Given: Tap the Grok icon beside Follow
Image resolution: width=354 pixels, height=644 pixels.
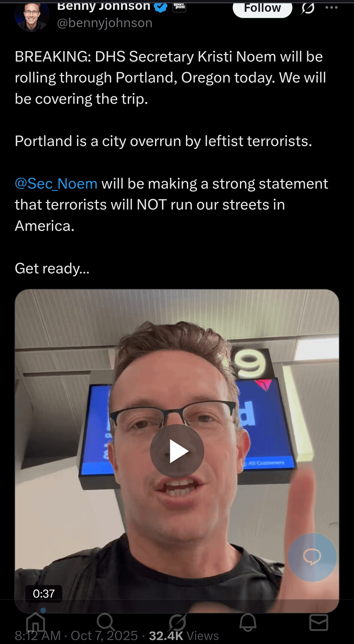Looking at the screenshot, I should [308, 8].
